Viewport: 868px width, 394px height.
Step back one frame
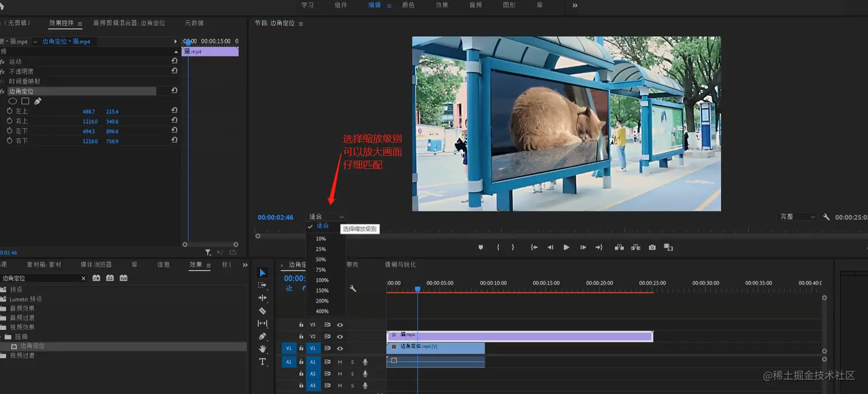pos(550,247)
